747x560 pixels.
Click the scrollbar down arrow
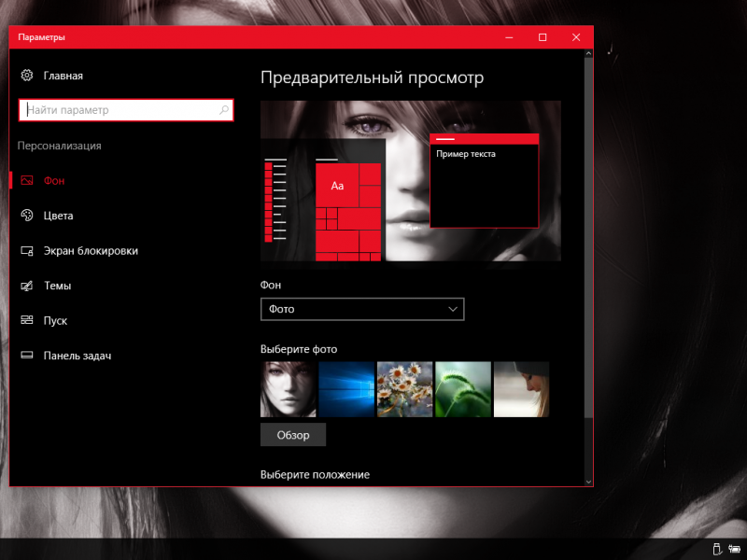(588, 482)
